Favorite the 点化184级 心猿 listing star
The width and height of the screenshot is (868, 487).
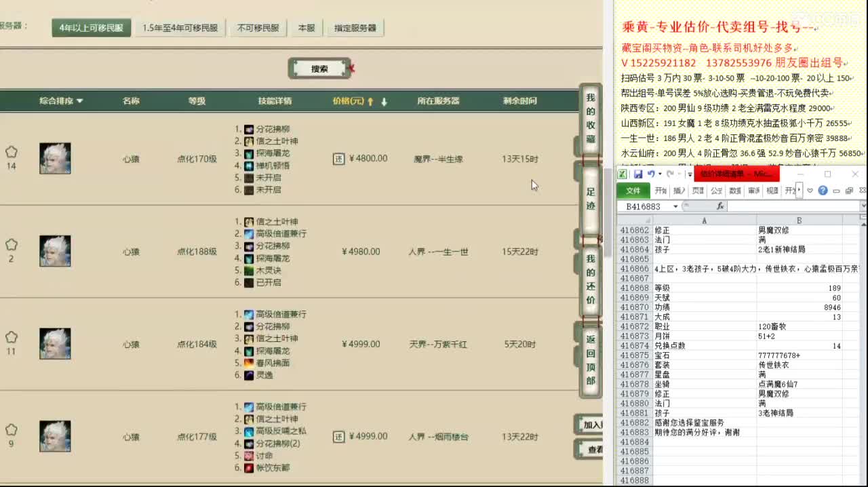(x=12, y=337)
